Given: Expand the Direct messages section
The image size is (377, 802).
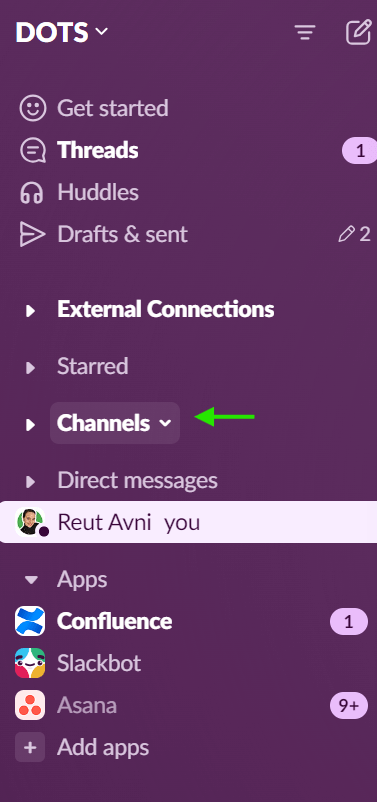Looking at the screenshot, I should click(31, 481).
